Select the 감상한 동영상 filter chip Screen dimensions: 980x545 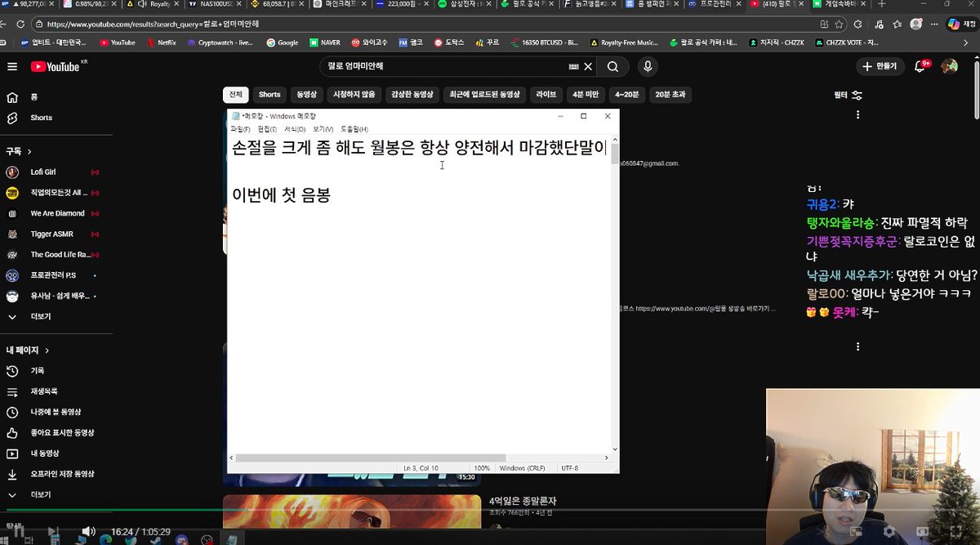412,95
